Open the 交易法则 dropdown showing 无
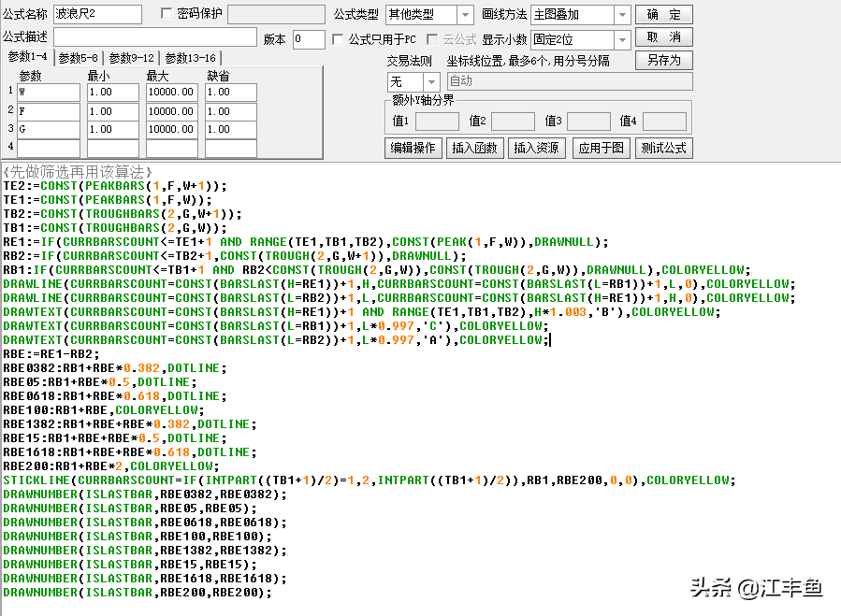 (430, 82)
